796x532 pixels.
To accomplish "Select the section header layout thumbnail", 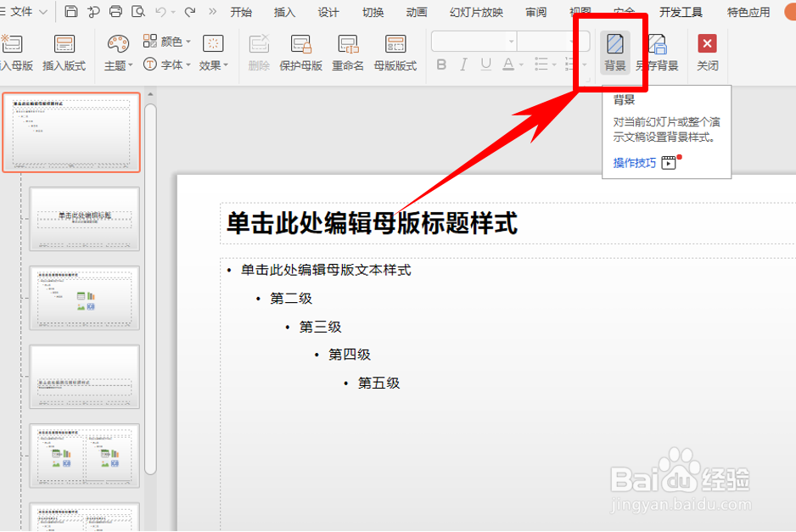I will [84, 377].
